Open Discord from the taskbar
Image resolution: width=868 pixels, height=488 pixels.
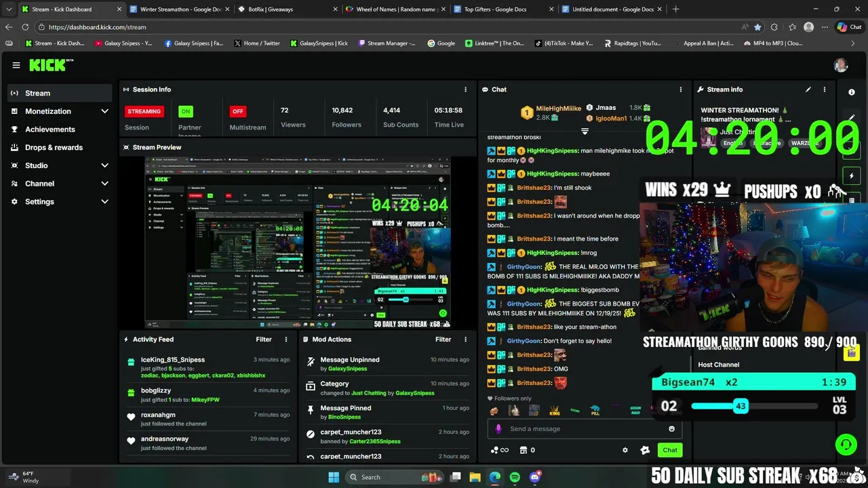[535, 477]
